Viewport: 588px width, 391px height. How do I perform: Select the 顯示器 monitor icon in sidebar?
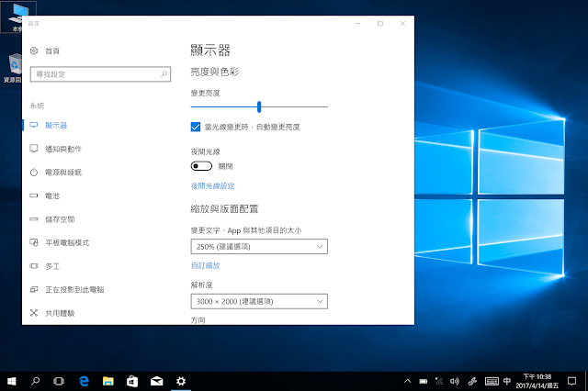pyautogui.click(x=34, y=125)
